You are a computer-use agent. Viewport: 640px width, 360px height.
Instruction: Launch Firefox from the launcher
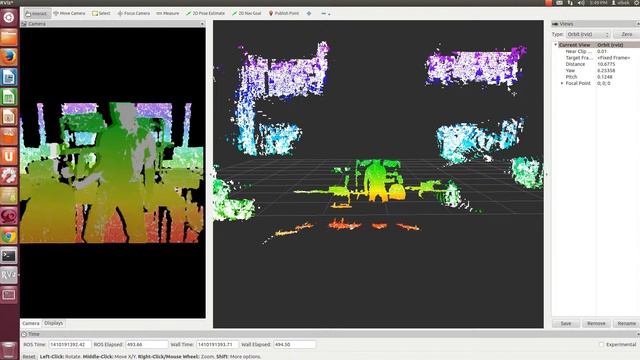pos(9,57)
